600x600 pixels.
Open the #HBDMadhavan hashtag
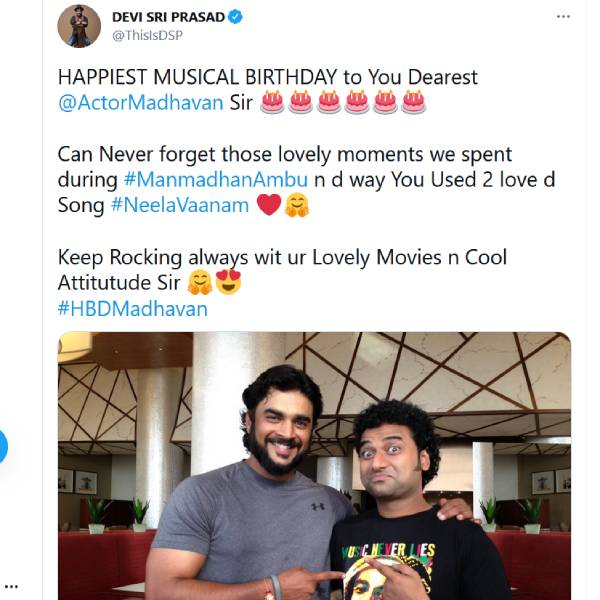(132, 309)
